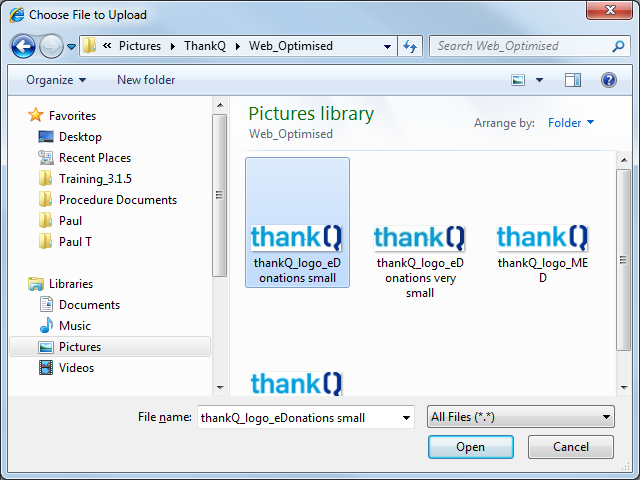Click the Favorites star icon

(36, 115)
